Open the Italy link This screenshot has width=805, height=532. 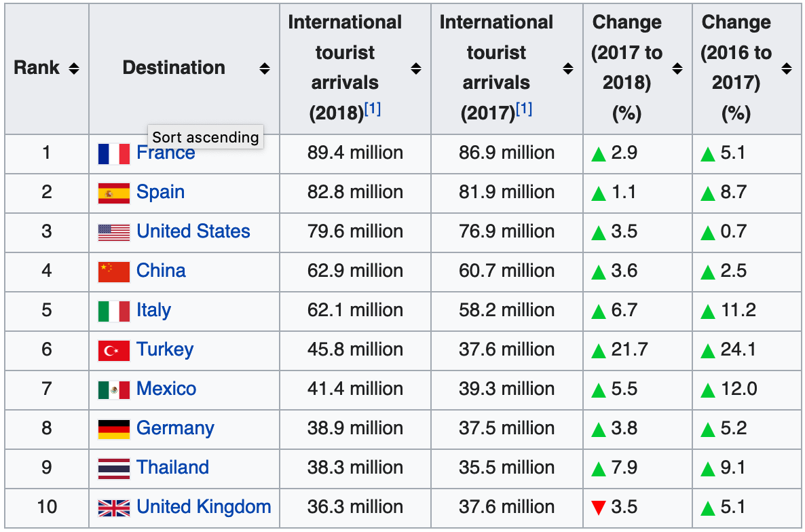153,311
